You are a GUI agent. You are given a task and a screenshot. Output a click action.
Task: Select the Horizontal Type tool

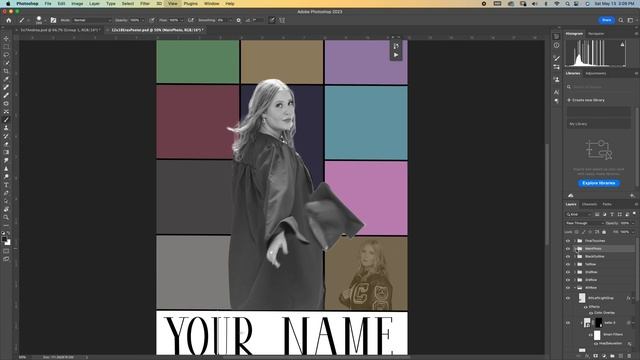[x=6, y=185]
